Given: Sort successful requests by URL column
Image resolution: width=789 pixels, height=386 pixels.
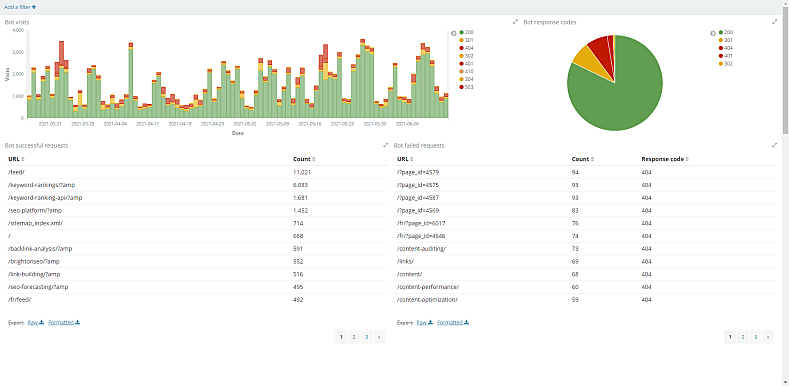Looking at the screenshot, I should (16, 159).
